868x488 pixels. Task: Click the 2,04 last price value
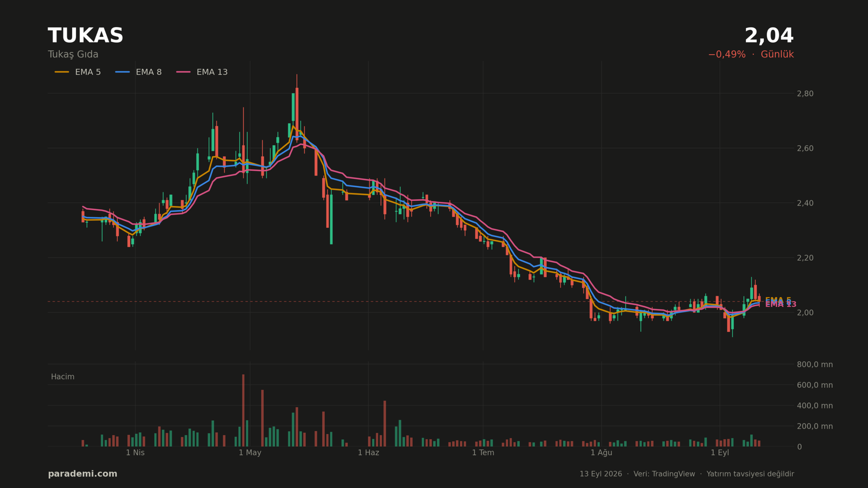769,36
